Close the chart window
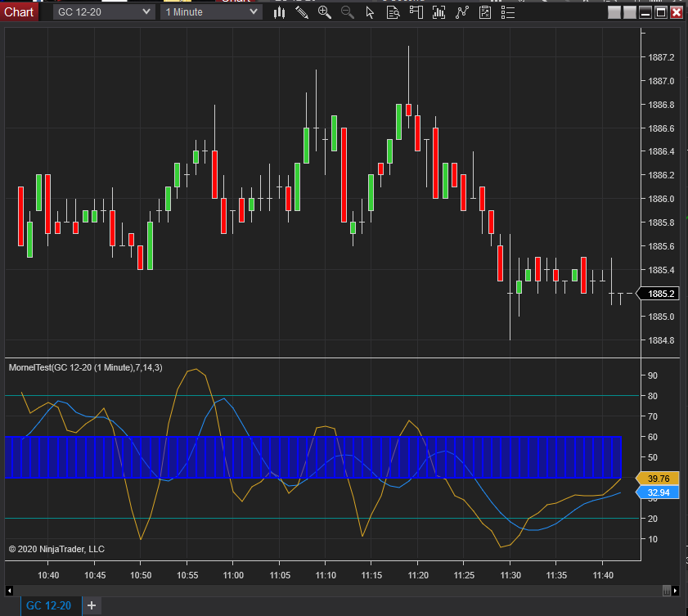The image size is (688, 616). 677,12
